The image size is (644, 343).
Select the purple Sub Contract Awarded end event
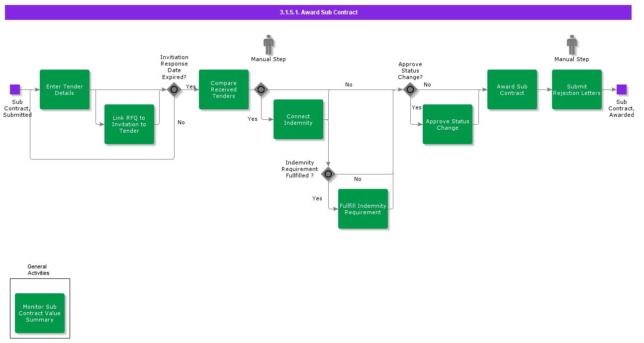pos(621,89)
